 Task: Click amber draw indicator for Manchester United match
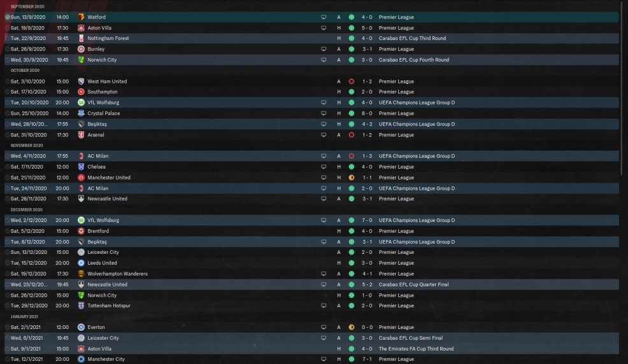point(351,178)
